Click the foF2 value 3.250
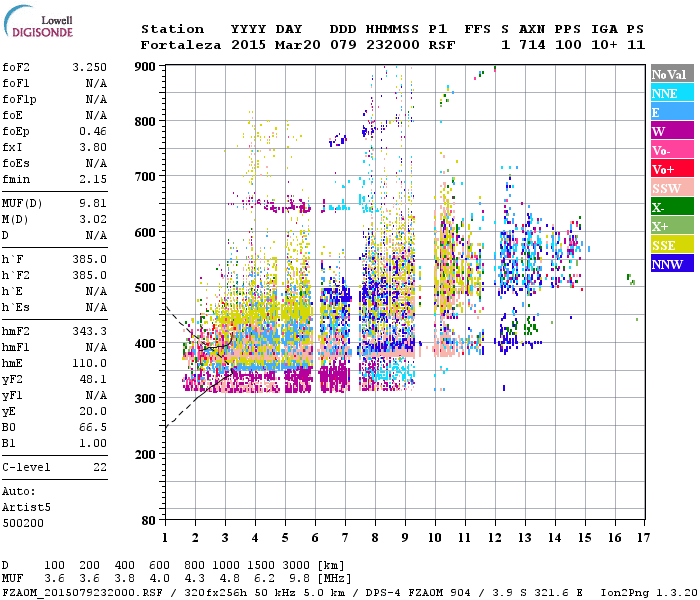Screen dimensions: 700x600 coord(89,67)
